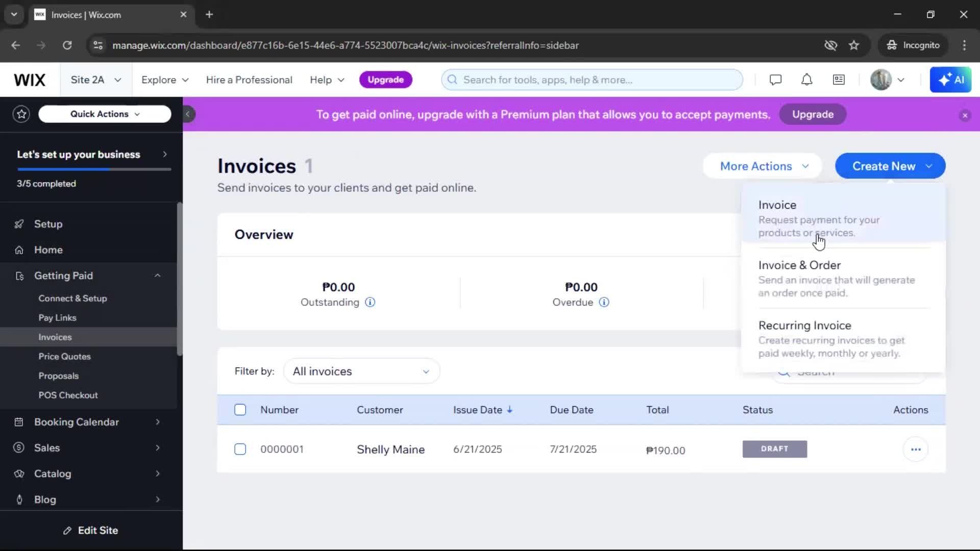Close the purple upgrade banner
The image size is (980, 551).
[965, 115]
